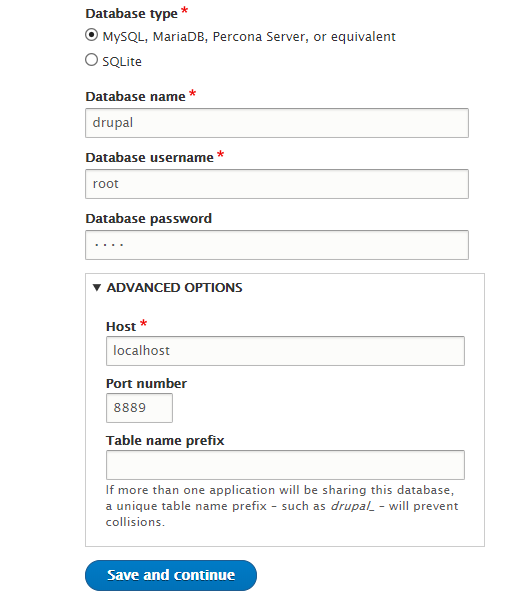
Task: Click the Database password label
Action: click(149, 219)
